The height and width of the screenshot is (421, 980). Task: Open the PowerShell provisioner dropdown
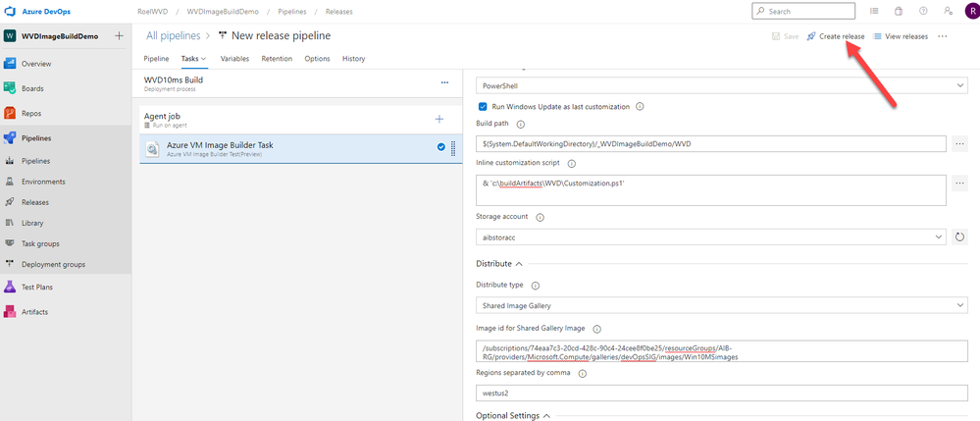(721, 85)
